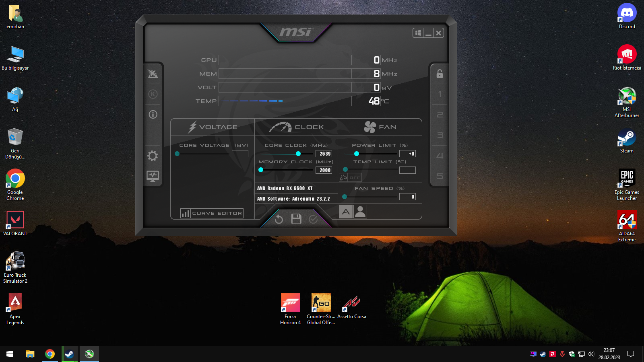Select the AIDA64 Extreme desktop icon
The width and height of the screenshot is (644, 362).
tap(627, 226)
